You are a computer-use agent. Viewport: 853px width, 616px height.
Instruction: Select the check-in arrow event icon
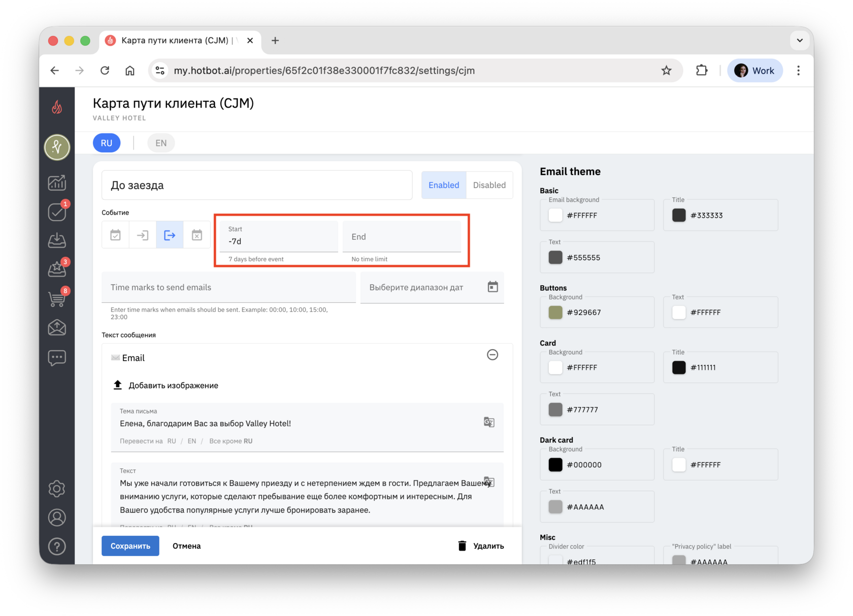point(143,235)
